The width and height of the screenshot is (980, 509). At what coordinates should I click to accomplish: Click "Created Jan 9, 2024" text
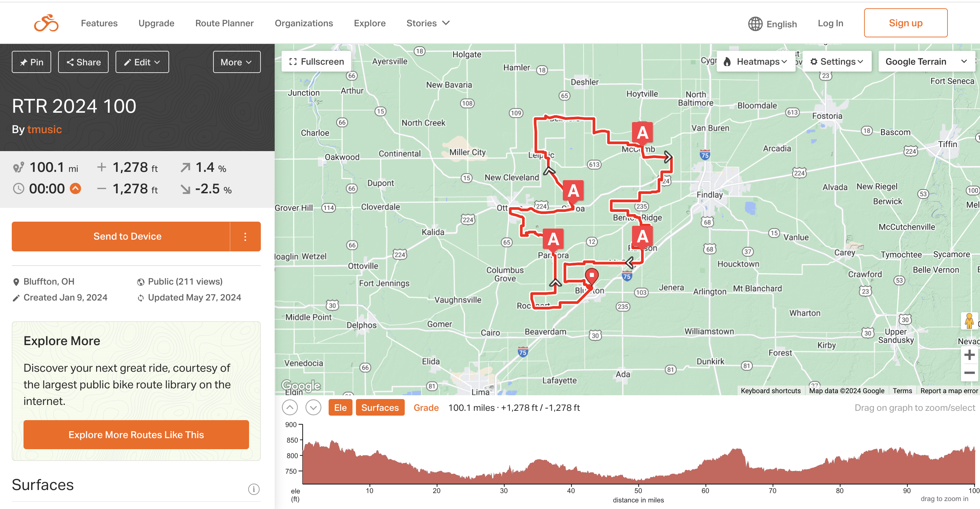point(65,297)
